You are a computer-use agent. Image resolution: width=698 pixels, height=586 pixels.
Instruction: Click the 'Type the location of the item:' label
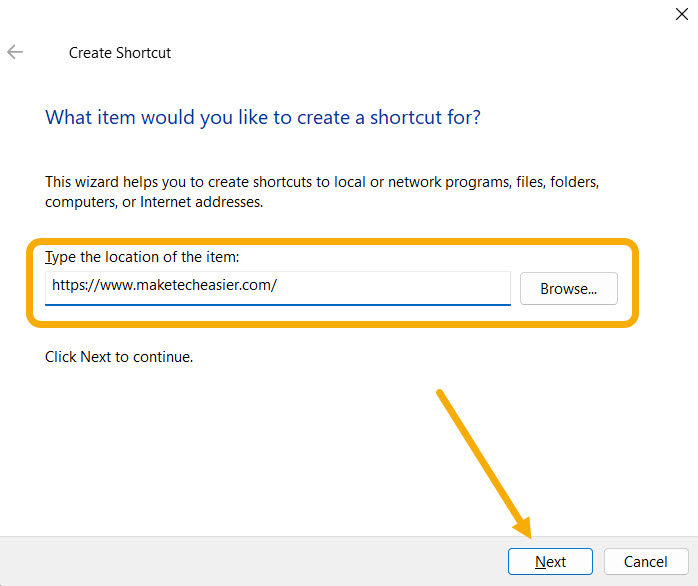(142, 257)
